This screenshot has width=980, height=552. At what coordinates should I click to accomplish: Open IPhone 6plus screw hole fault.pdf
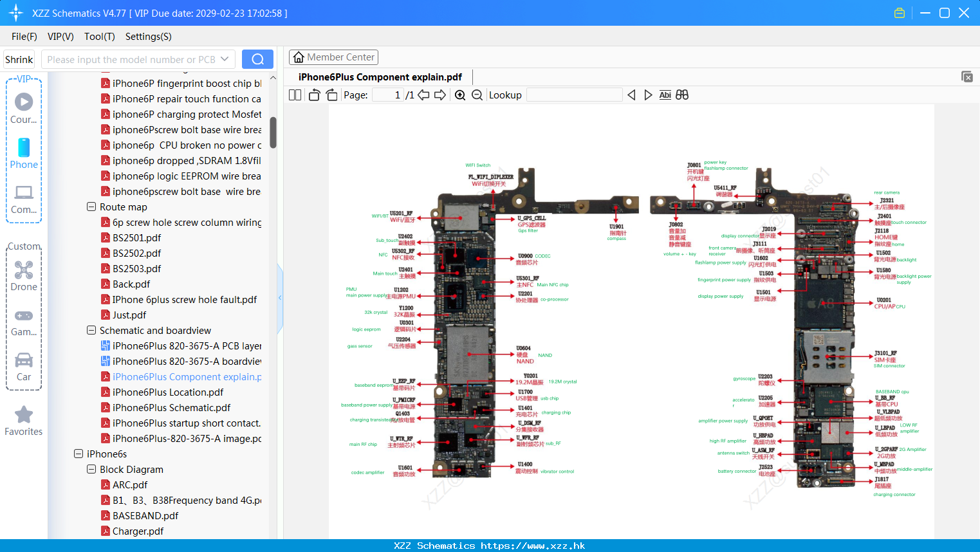[179, 300]
